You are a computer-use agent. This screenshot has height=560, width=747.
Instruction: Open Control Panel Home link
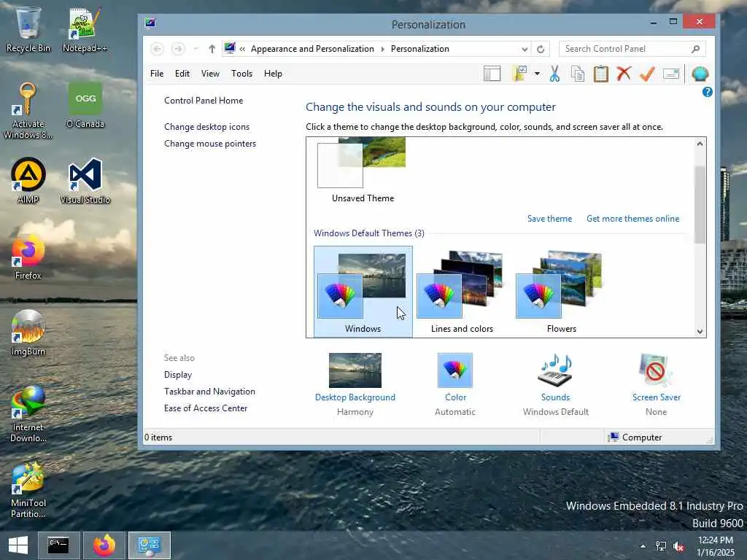[204, 101]
